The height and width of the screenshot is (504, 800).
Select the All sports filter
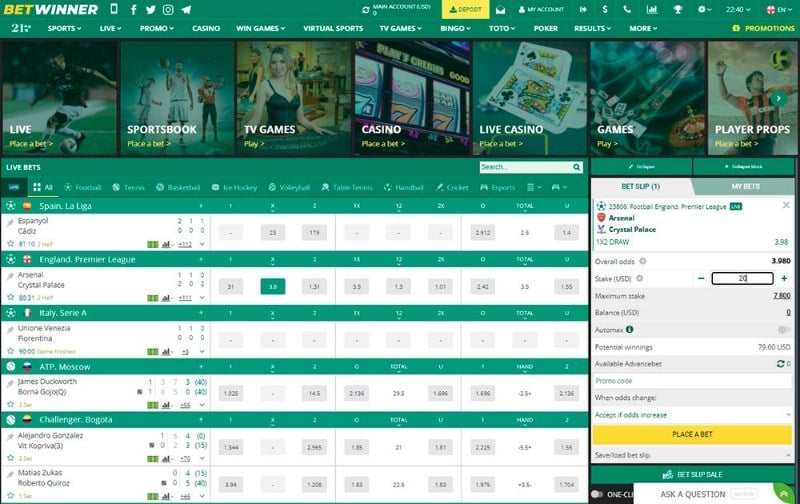click(43, 187)
